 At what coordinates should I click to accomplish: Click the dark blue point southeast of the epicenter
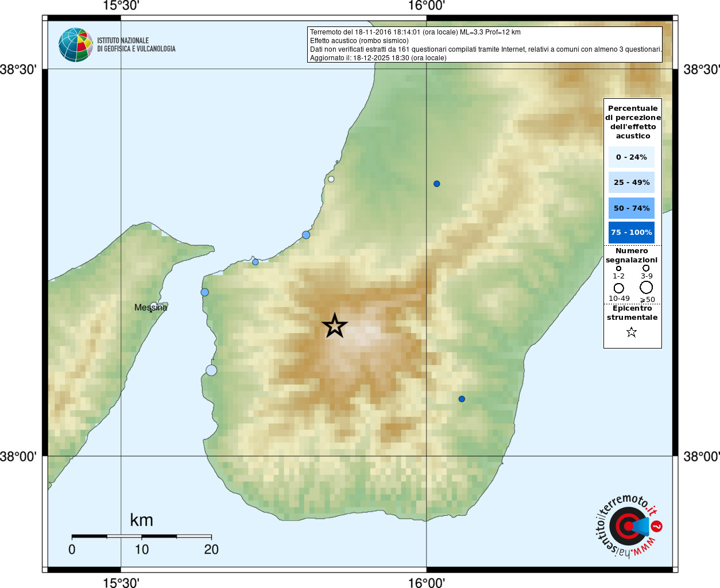coord(462,399)
